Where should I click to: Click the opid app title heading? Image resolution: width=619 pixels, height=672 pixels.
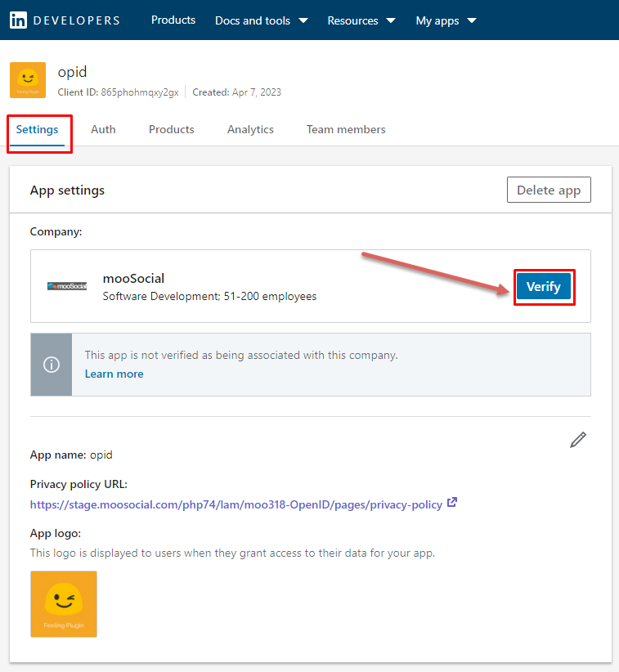[x=73, y=72]
